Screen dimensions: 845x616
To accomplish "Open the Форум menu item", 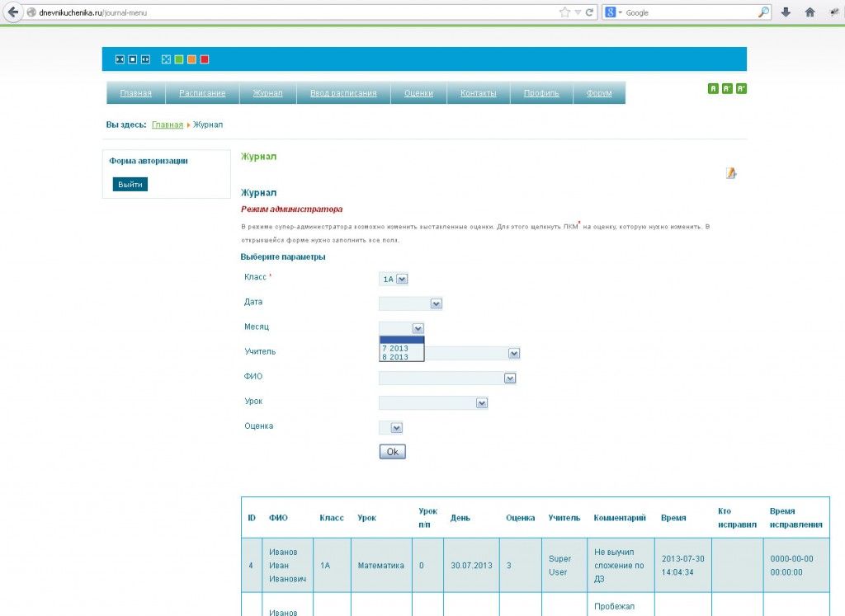I will (599, 93).
